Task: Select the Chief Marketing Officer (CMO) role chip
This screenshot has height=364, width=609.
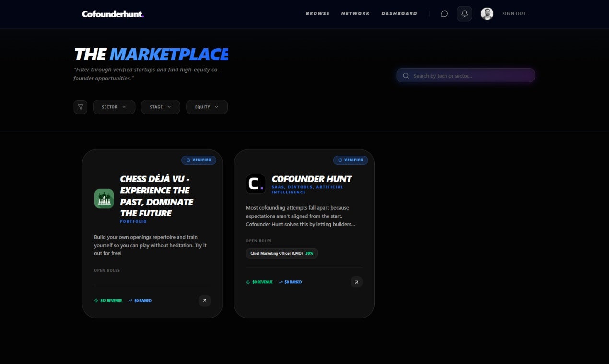Action: (x=281, y=253)
